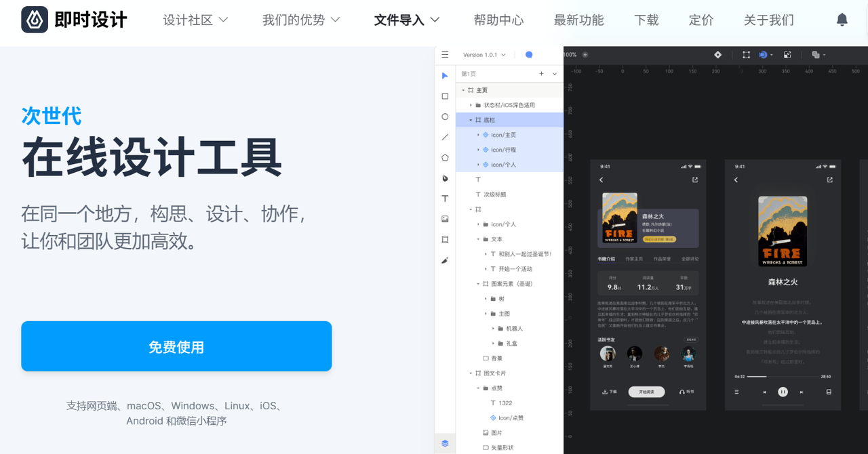Open the blue comment bubble icon
The image size is (868, 454).
click(x=529, y=55)
